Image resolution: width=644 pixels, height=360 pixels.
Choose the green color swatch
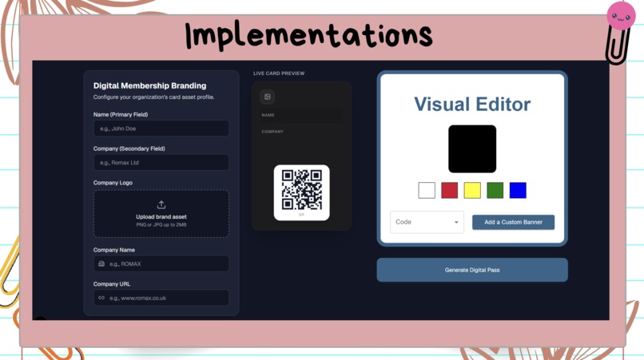495,191
